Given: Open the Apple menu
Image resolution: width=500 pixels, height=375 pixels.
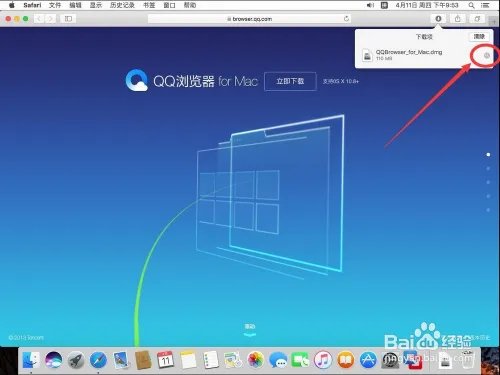Looking at the screenshot, I should [x=12, y=5].
